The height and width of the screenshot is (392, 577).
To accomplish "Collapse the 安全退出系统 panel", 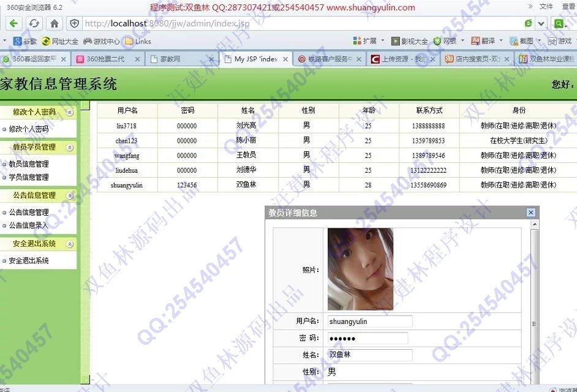I will [70, 244].
